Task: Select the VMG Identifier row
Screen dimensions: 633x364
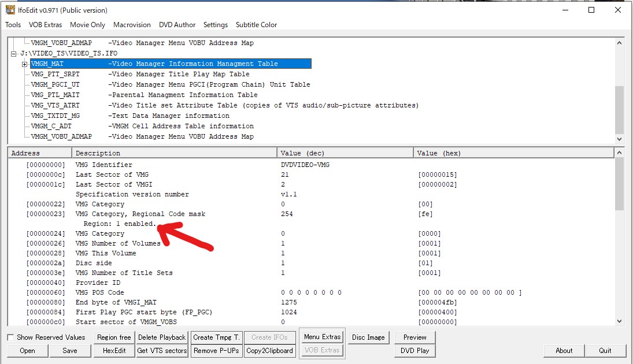Action: 311,165
